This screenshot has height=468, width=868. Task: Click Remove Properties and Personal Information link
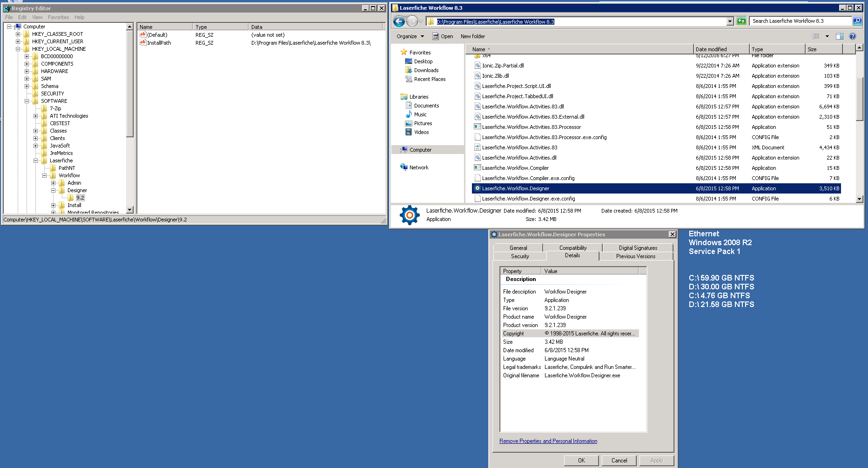click(548, 441)
